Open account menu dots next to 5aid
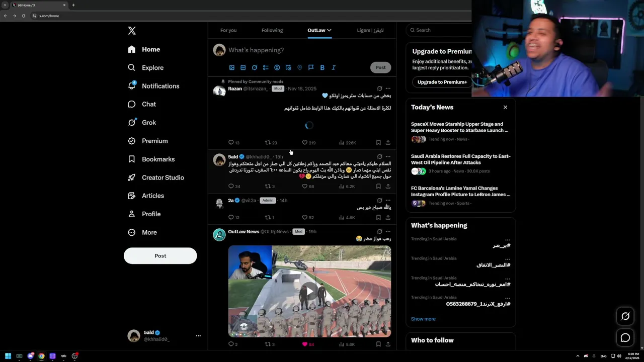 tap(198, 336)
